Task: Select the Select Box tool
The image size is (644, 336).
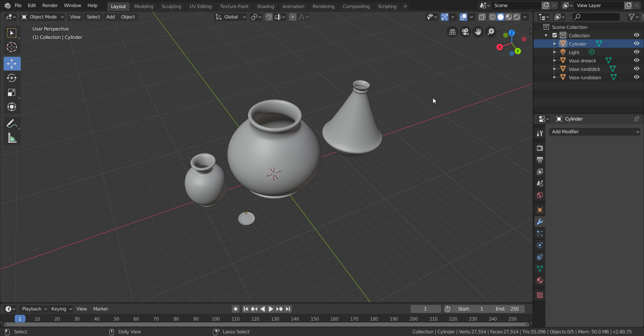Action: [x=12, y=33]
